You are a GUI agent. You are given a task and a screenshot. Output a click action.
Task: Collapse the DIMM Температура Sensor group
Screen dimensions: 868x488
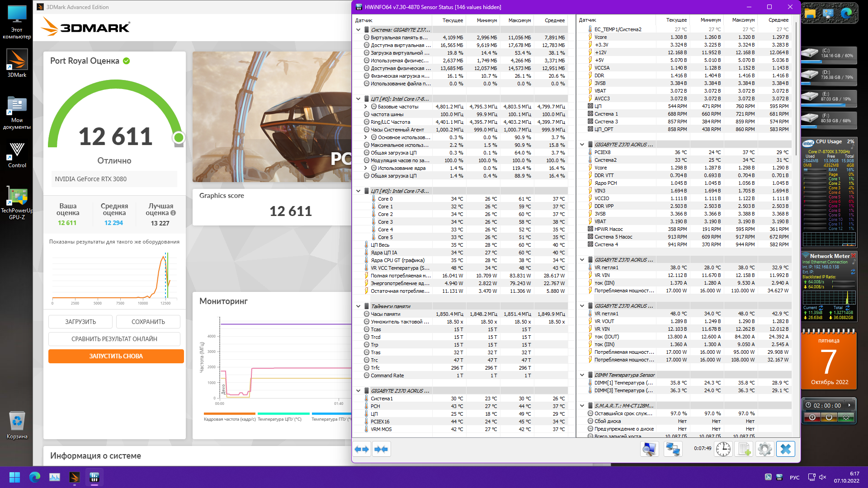click(582, 375)
